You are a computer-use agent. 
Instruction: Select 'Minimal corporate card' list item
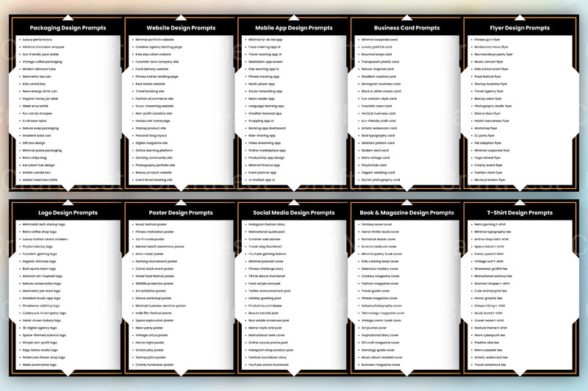point(379,40)
